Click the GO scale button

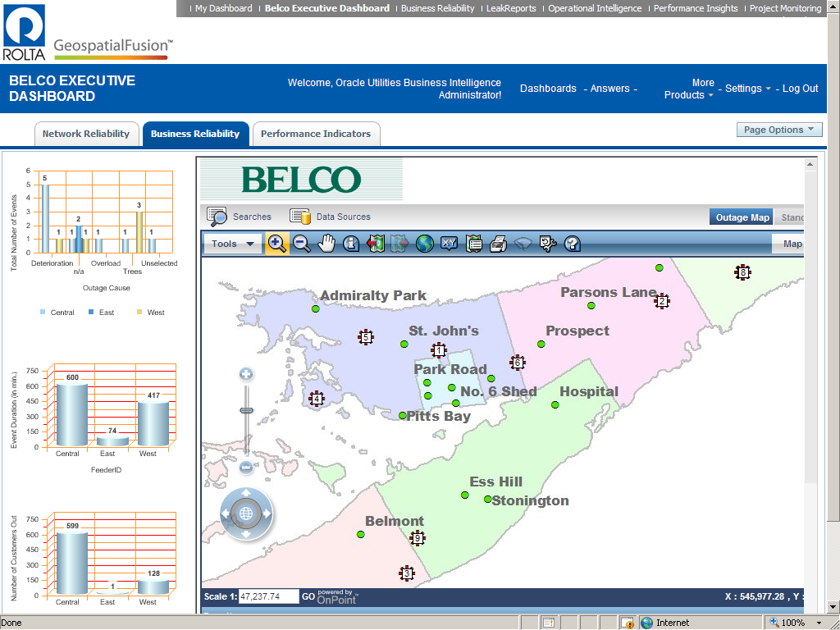308,596
